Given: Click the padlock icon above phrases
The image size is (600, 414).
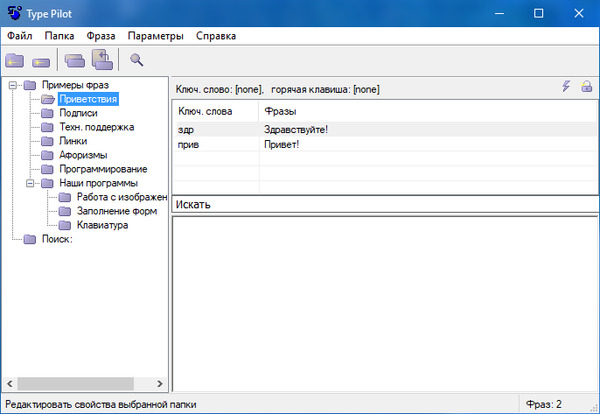Looking at the screenshot, I should [586, 88].
